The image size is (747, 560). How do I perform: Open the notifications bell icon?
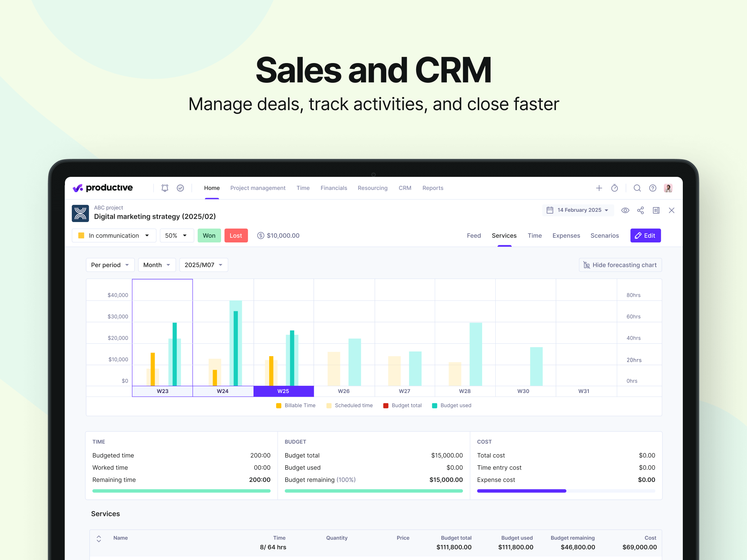(165, 188)
